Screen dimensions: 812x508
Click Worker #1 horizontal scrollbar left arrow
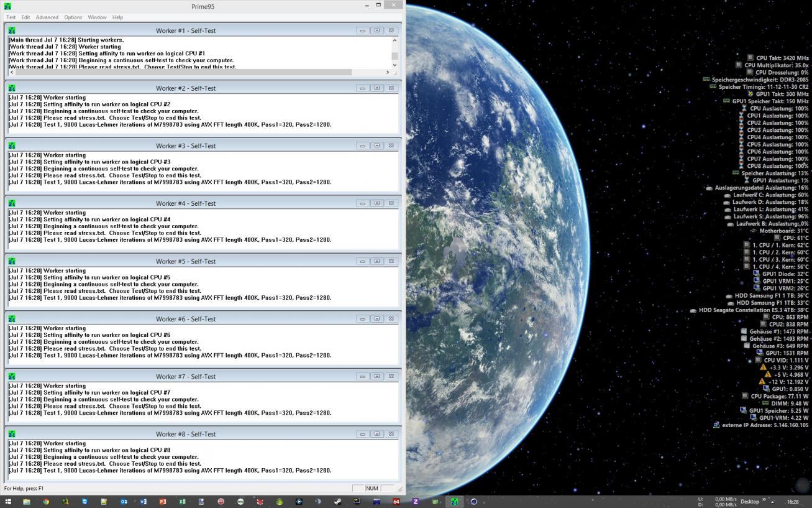(x=11, y=72)
